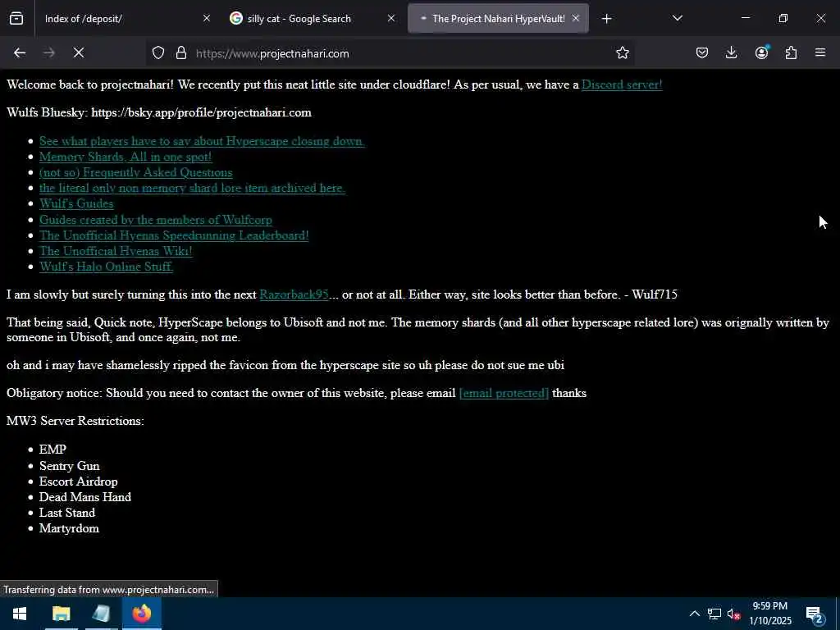Open the Wulf's Guides link
The image size is (840, 630).
pyautogui.click(x=76, y=203)
